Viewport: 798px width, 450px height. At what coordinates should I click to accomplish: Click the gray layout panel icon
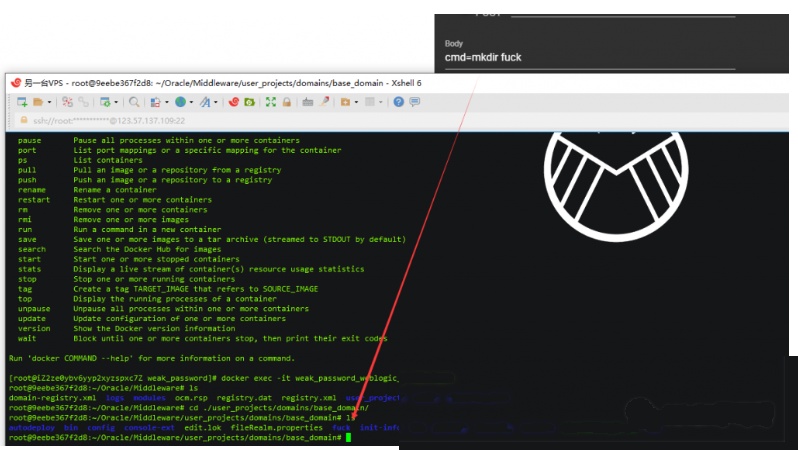(x=370, y=102)
